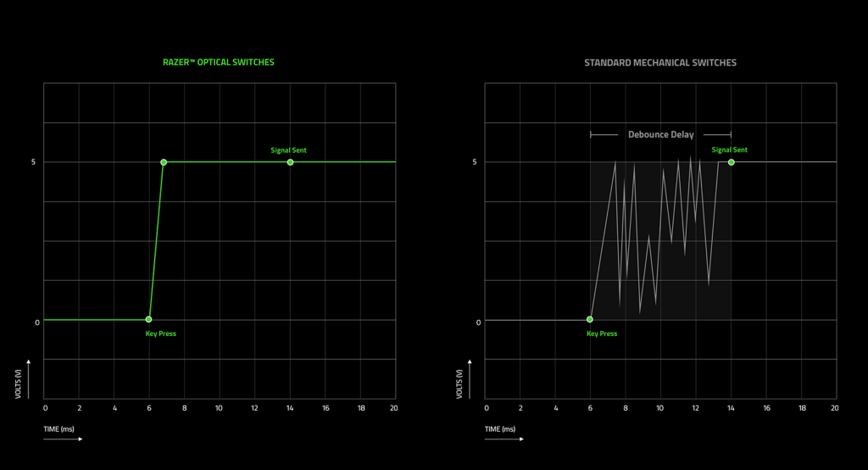The height and width of the screenshot is (470, 868).
Task: Click the 5-volt rise dot on optical chart
Action: pos(164,162)
